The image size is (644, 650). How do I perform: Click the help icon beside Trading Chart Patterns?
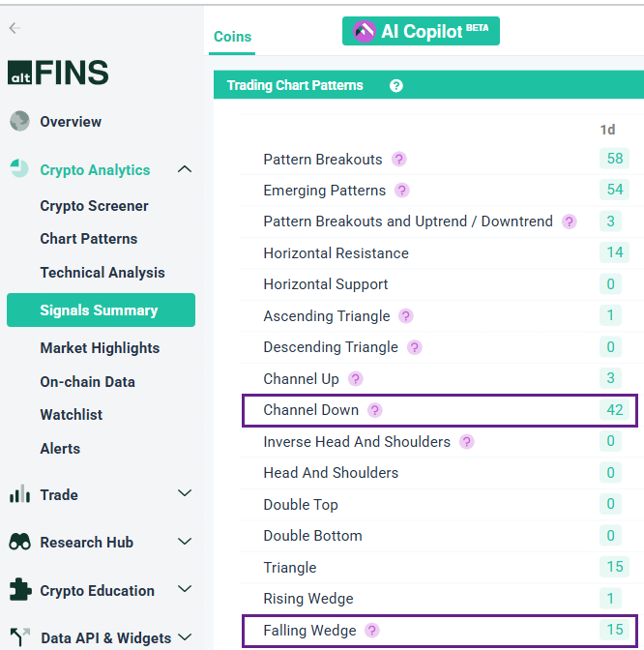[396, 85]
